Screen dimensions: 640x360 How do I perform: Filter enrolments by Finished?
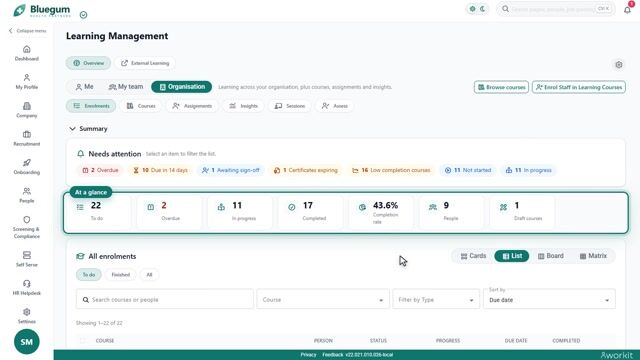(121, 275)
